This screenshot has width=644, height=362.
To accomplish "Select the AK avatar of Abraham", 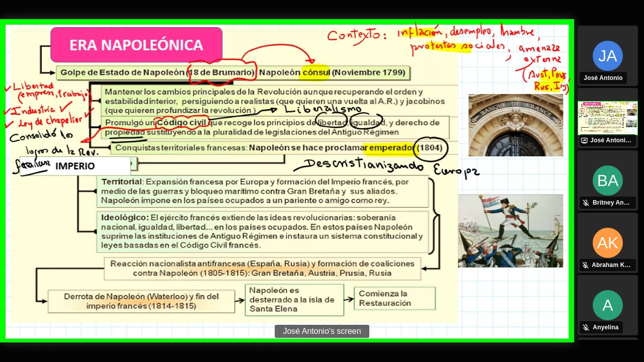I will [607, 243].
